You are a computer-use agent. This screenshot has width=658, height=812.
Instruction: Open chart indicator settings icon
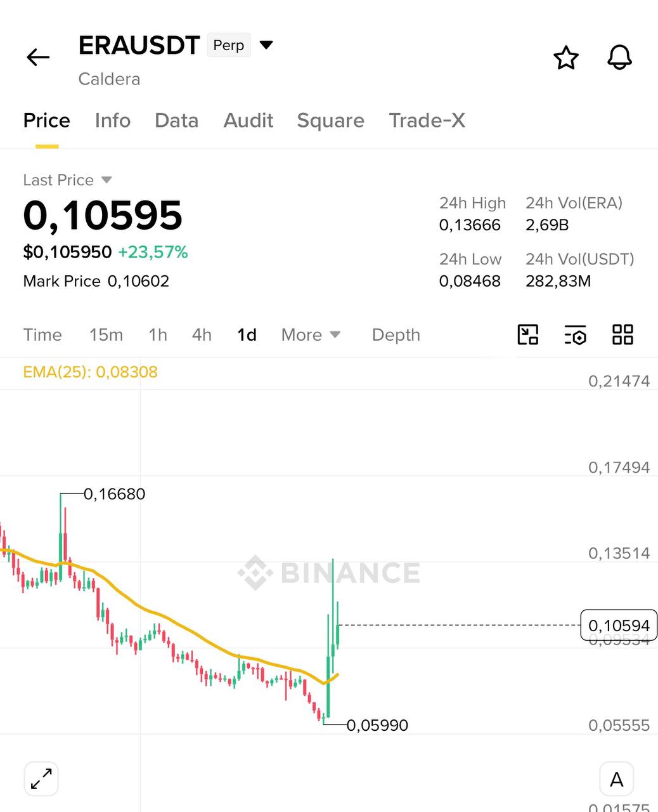[576, 334]
